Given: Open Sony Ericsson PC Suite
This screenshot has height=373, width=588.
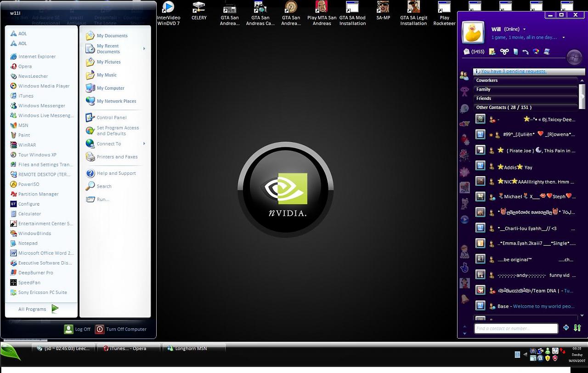Looking at the screenshot, I should tap(39, 293).
